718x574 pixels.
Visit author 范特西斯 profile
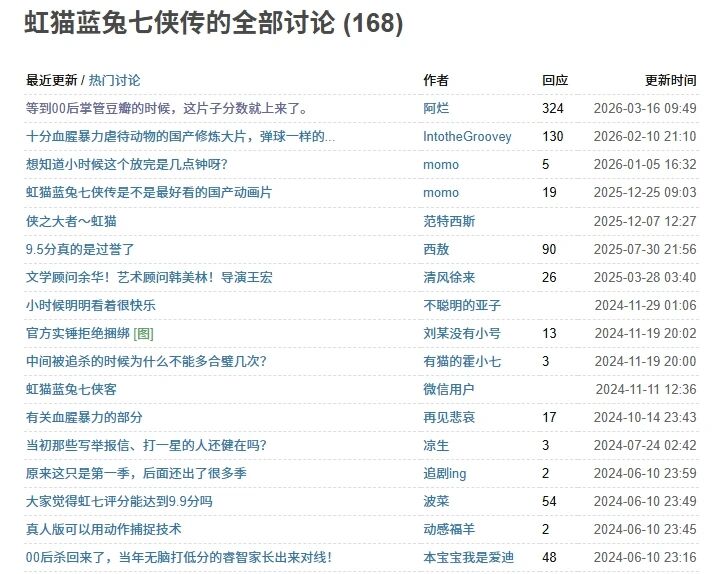pyautogui.click(x=449, y=221)
